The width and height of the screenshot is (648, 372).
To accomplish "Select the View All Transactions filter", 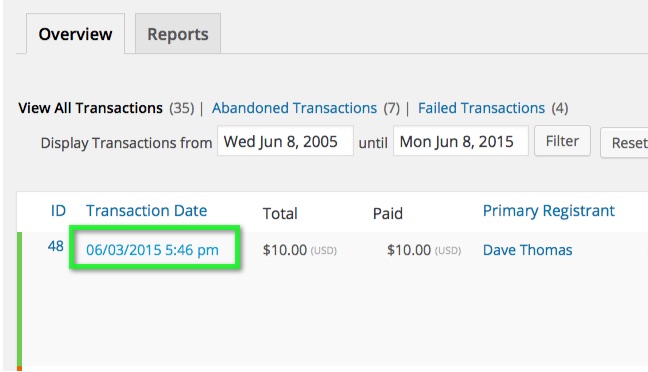I will tap(90, 108).
